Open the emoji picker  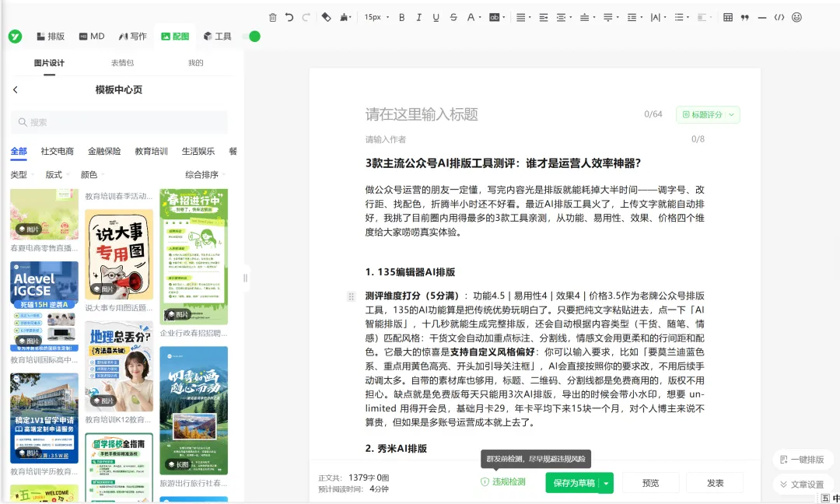pos(796,17)
